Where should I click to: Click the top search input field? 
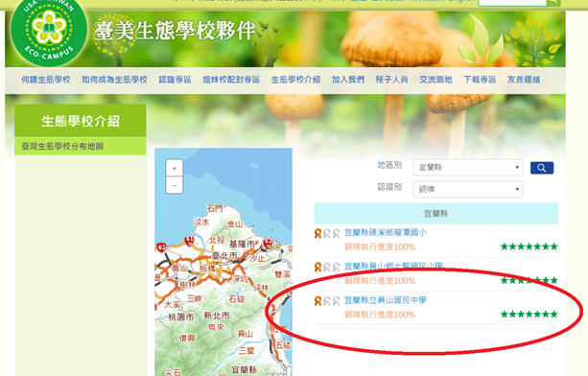pos(512,2)
